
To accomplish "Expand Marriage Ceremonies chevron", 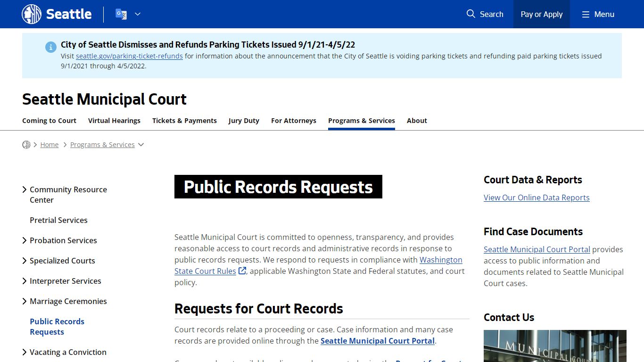I will point(25,301).
